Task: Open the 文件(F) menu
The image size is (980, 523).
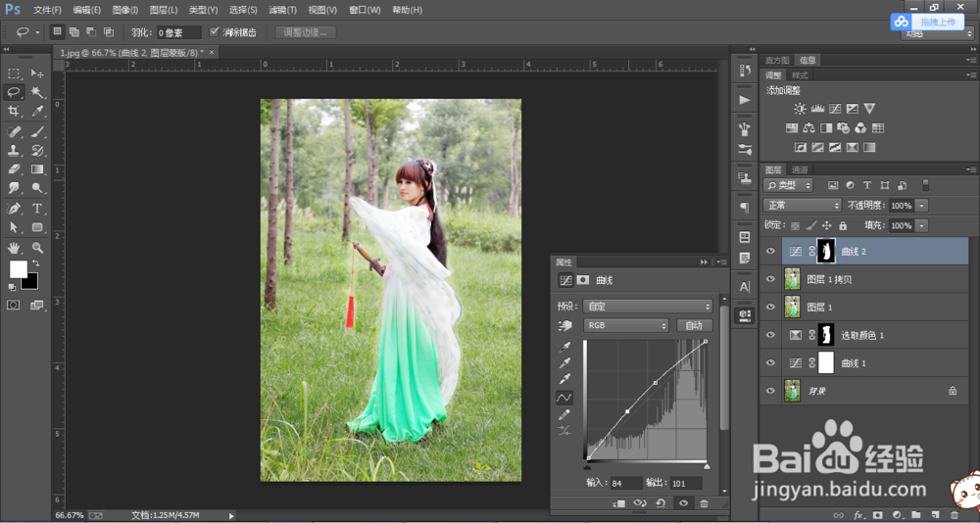Action: pyautogui.click(x=47, y=10)
